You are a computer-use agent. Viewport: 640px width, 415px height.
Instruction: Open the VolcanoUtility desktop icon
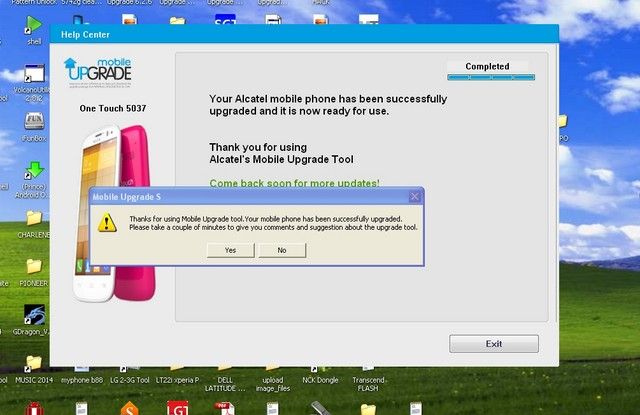click(x=33, y=75)
